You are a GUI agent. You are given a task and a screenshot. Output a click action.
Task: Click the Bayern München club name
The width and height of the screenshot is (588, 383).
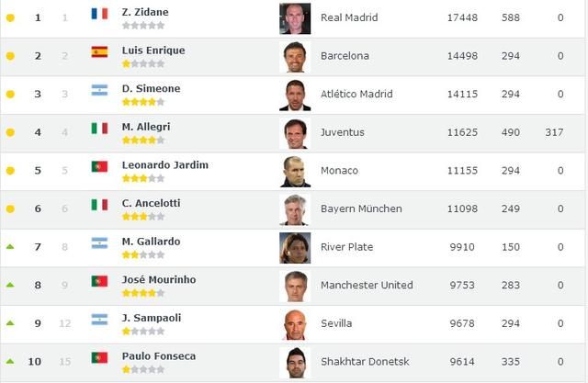[x=361, y=208]
